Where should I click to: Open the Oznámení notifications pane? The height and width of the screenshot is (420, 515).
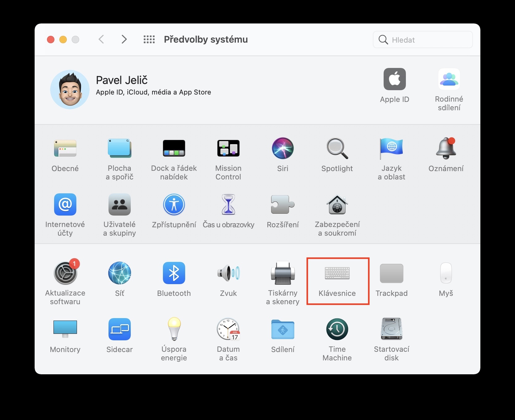(446, 155)
